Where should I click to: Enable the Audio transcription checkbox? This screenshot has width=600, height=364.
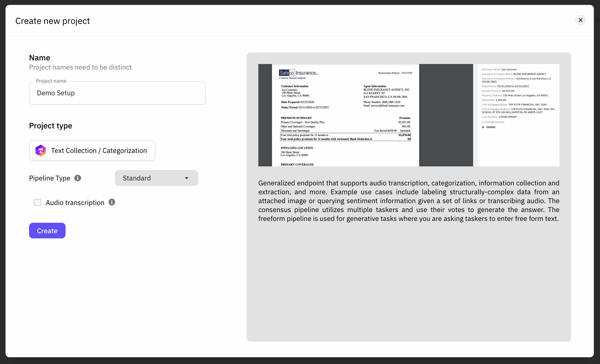37,203
